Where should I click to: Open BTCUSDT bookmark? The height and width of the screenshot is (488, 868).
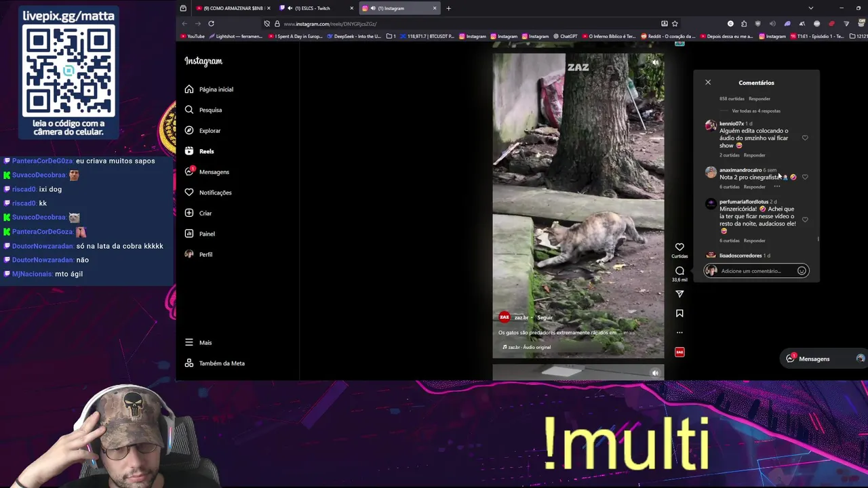coord(428,37)
